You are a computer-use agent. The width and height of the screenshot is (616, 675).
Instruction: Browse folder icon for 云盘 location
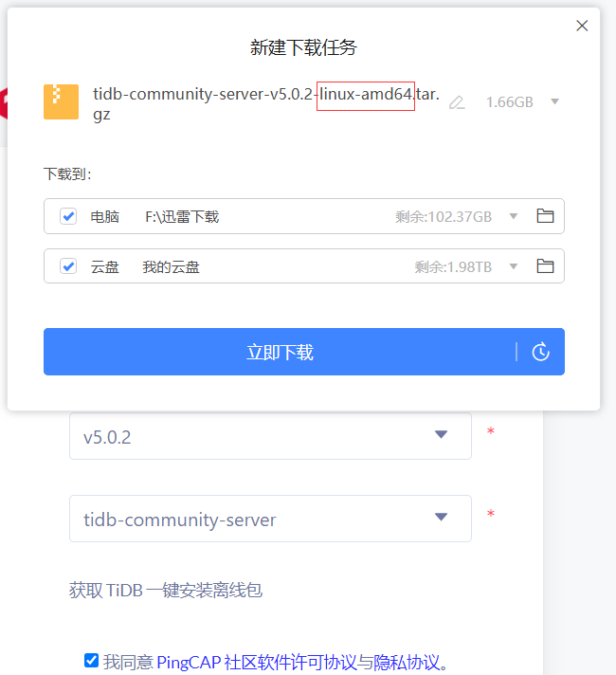545,266
